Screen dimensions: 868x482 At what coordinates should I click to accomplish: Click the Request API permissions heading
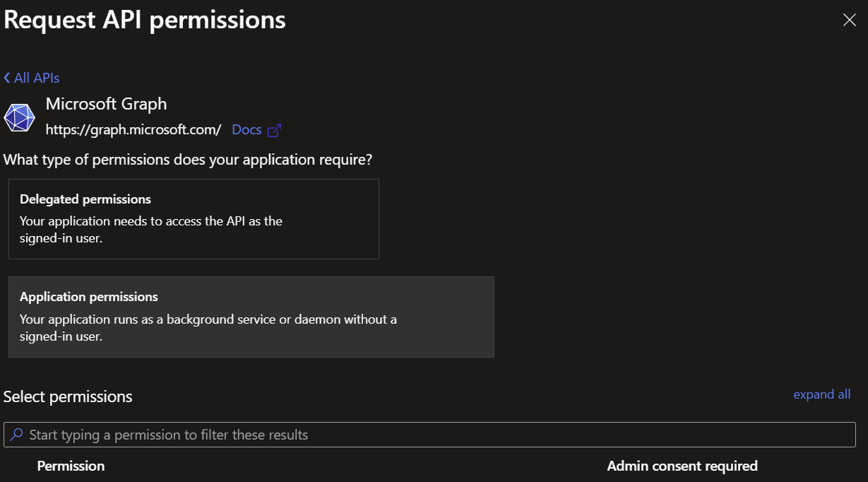pos(145,20)
